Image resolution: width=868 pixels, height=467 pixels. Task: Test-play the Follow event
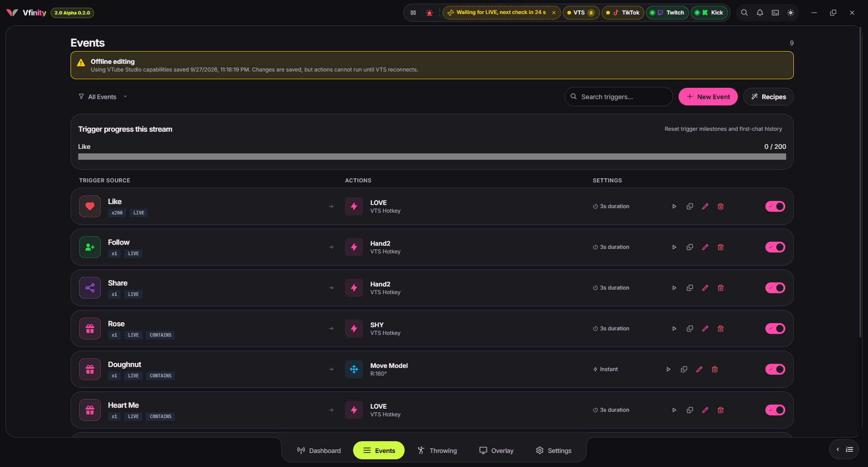[x=674, y=247]
